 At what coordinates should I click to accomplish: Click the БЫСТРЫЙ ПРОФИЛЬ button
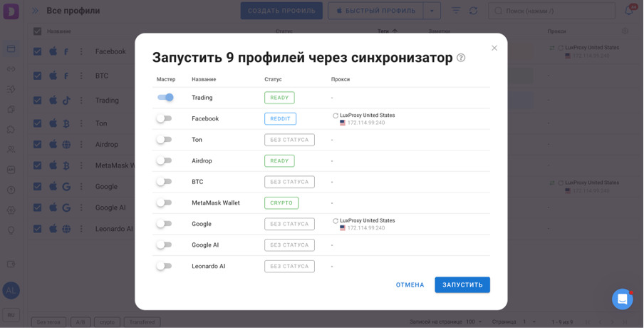[x=375, y=11]
